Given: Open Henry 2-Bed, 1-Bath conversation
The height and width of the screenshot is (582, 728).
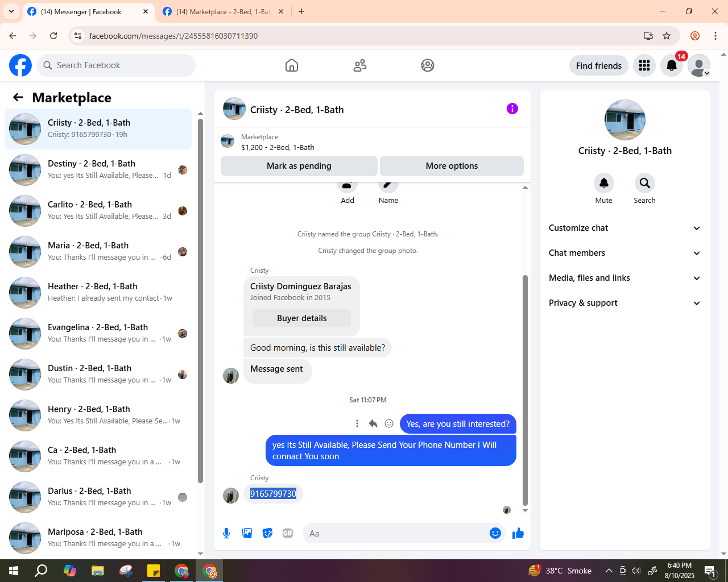Looking at the screenshot, I should (x=98, y=415).
